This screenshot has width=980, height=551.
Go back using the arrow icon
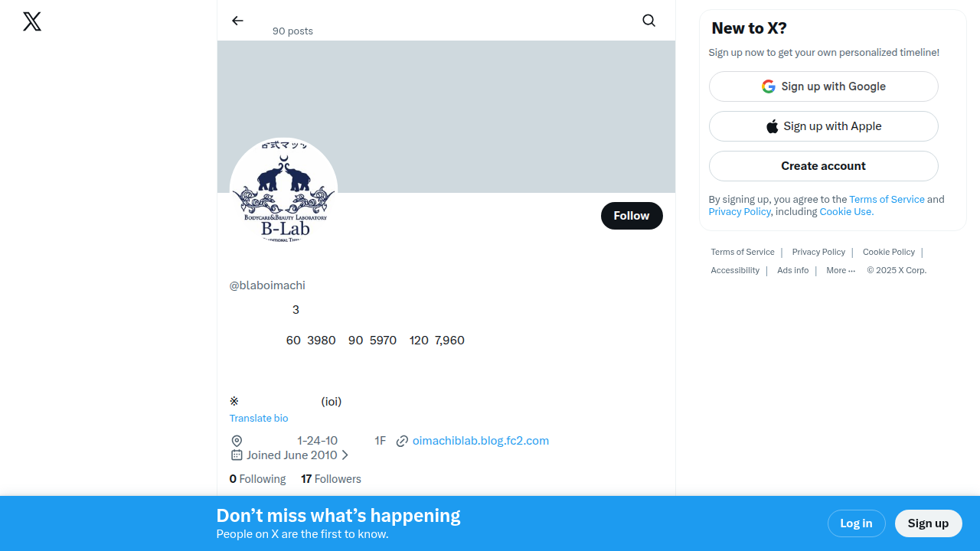point(237,21)
